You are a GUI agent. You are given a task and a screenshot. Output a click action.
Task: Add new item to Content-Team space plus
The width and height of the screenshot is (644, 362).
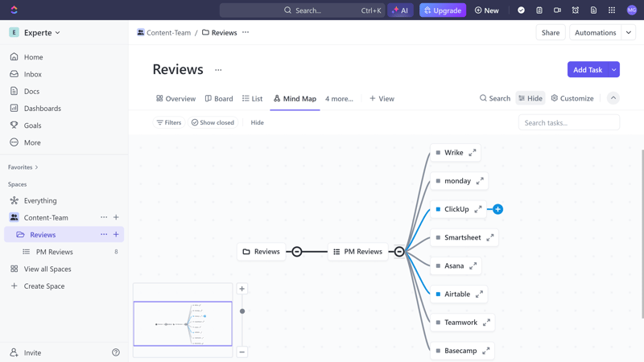116,217
